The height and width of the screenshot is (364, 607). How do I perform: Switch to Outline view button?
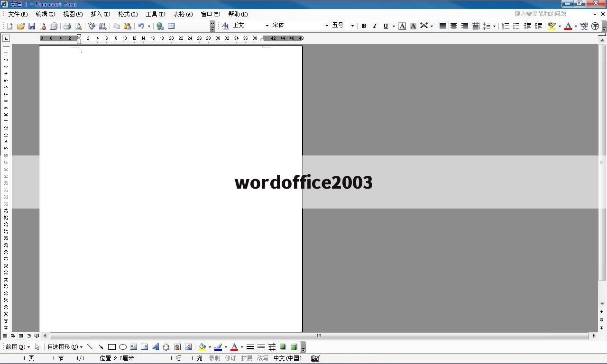(x=29, y=336)
